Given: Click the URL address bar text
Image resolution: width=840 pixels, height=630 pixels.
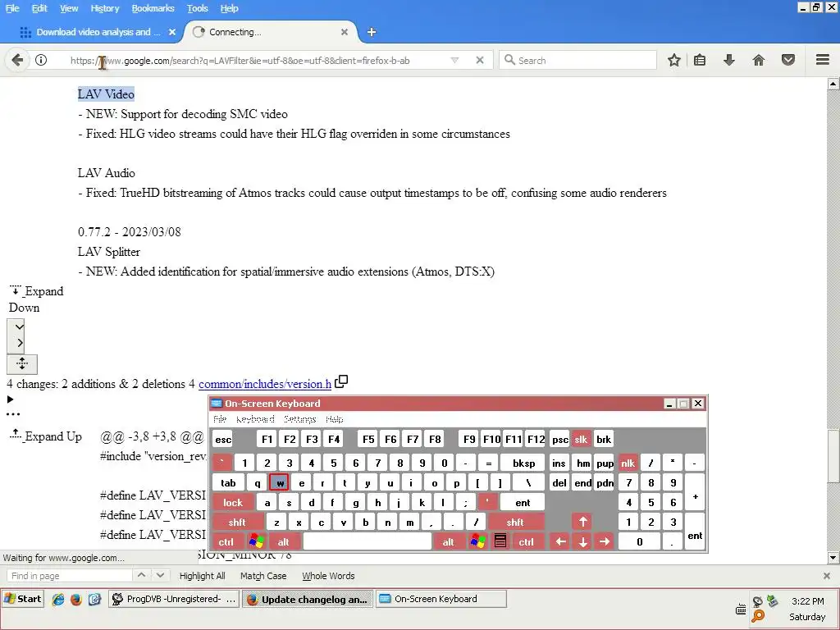Looking at the screenshot, I should 240,61.
